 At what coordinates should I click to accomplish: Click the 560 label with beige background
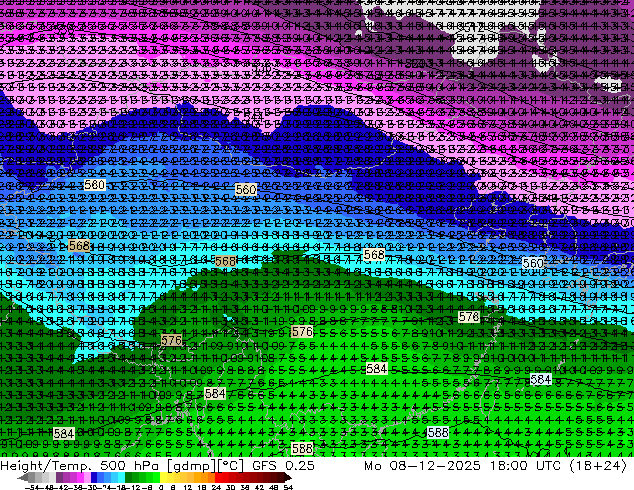pos(246,189)
